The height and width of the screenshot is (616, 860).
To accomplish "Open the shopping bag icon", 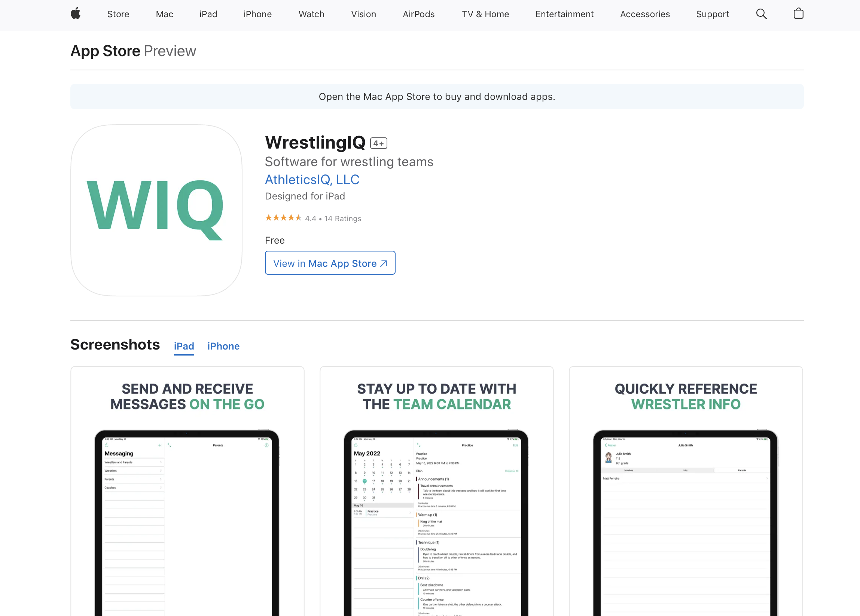I will 798,13.
